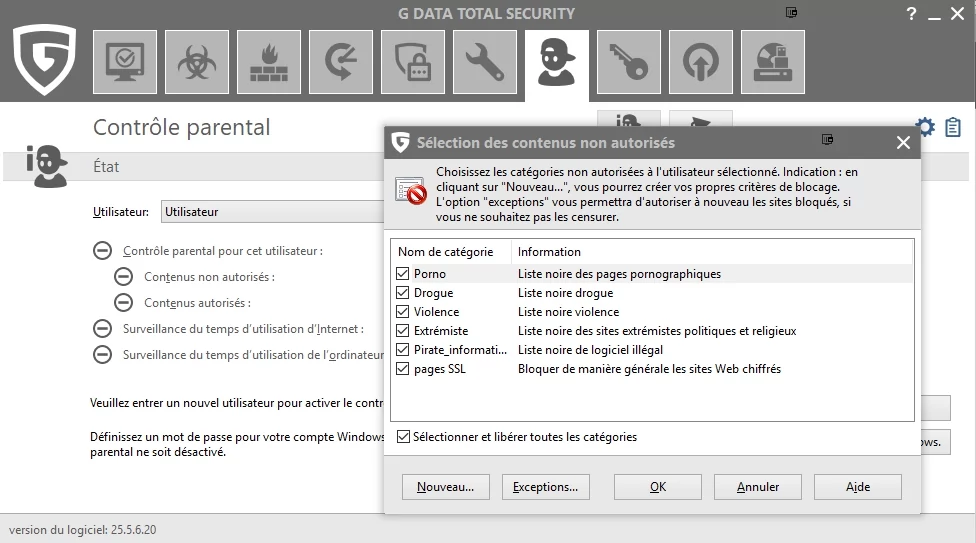This screenshot has width=976, height=543.
Task: Click Contrôle parental pour cet utilisateur label
Action: (x=223, y=251)
